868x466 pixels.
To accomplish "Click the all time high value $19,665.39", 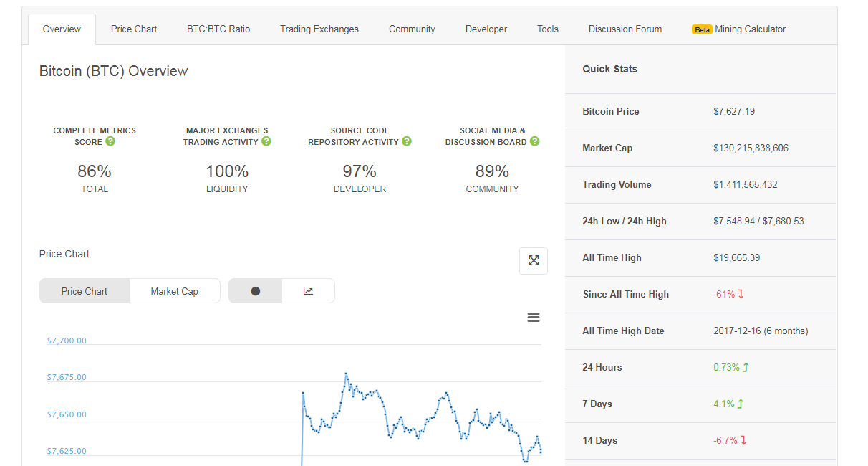I will click(737, 257).
